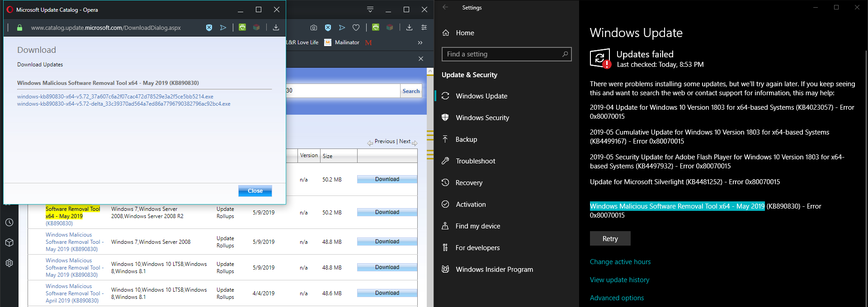The image size is (868, 307).
Task: Open the tab menu icon in Opera title bar
Action: pyautogui.click(x=370, y=9)
